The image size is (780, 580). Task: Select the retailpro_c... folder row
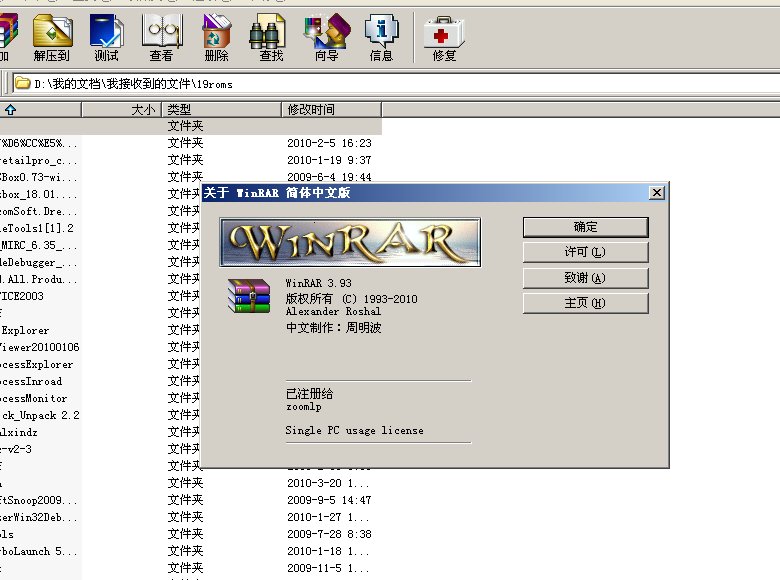(x=191, y=160)
